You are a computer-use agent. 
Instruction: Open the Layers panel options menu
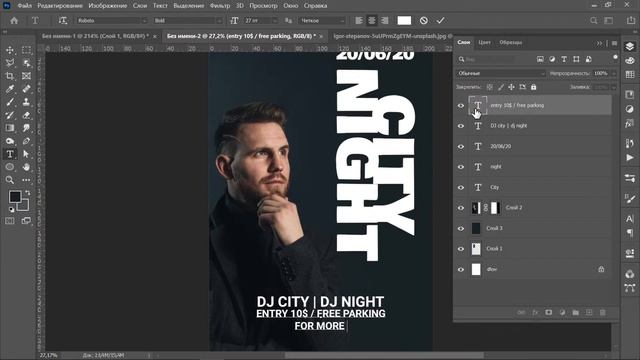click(614, 43)
